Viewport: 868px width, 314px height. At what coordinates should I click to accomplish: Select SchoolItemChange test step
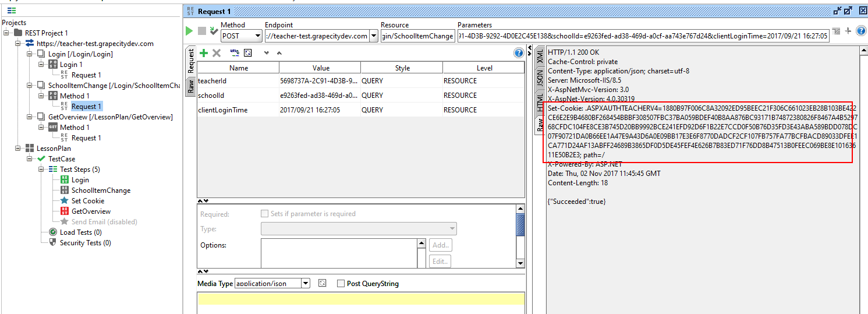[100, 190]
